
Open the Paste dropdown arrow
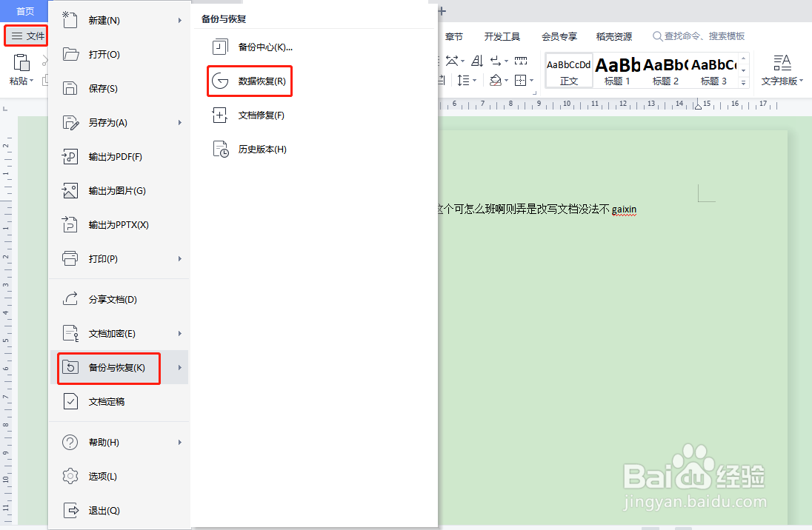coord(31,80)
